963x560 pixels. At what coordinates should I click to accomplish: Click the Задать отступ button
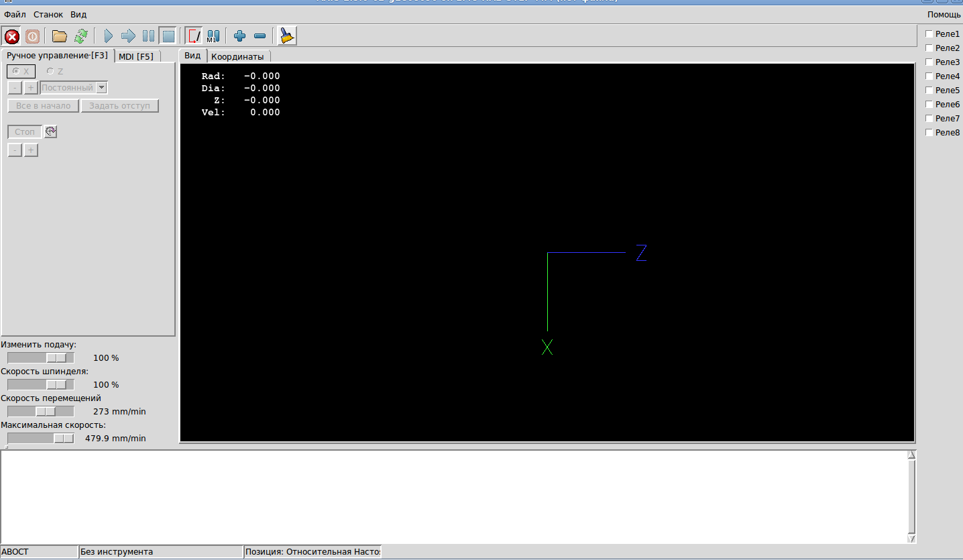pyautogui.click(x=120, y=106)
